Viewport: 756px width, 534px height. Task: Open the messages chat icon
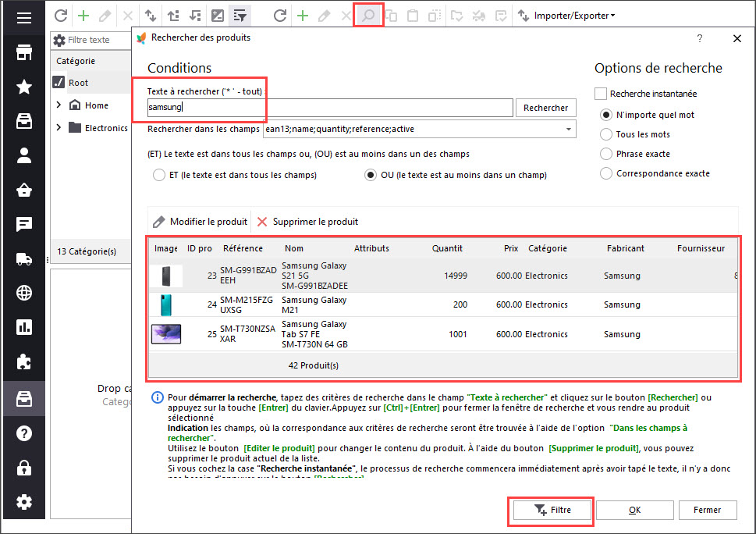[24, 224]
